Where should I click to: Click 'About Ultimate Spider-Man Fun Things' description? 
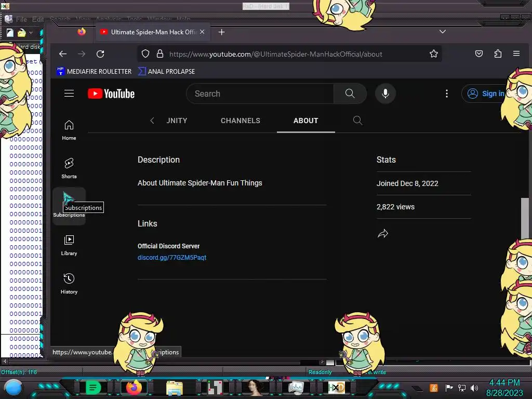(200, 183)
